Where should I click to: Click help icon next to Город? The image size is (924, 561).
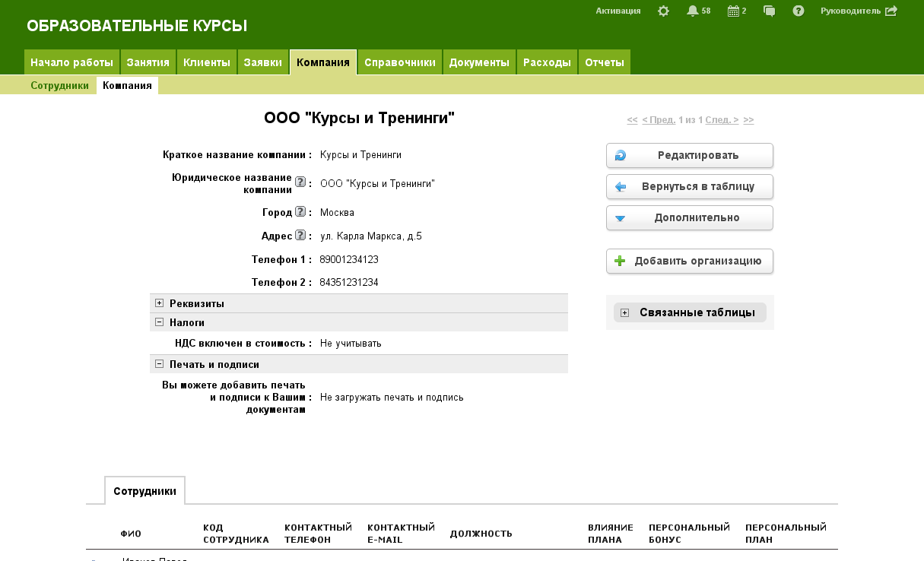point(300,212)
